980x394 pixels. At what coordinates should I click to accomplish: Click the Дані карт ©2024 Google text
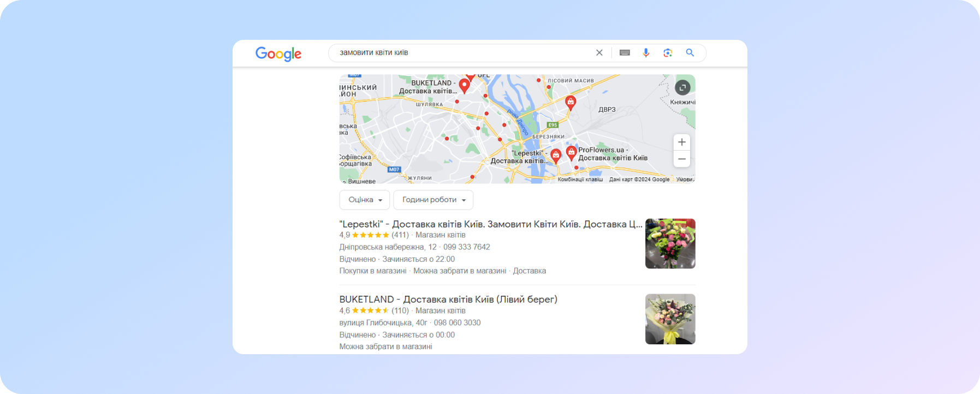click(639, 180)
